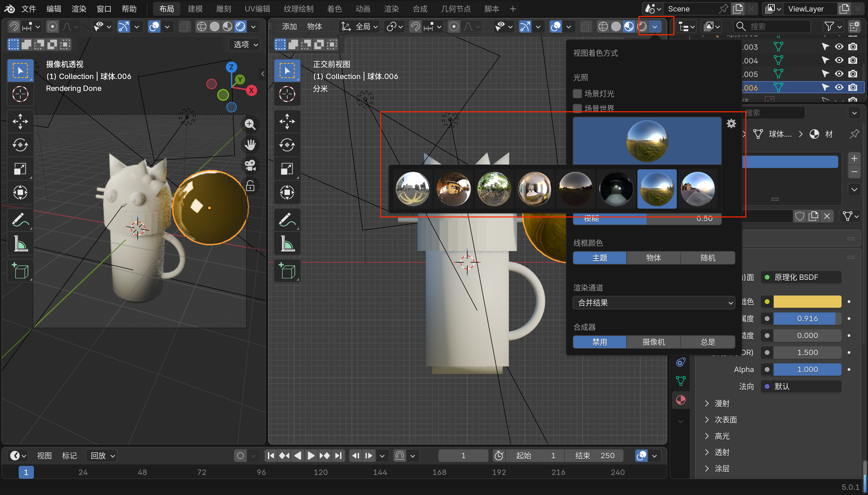Set wireframe color to 随机
Image resolution: width=868 pixels, height=495 pixels.
click(708, 258)
